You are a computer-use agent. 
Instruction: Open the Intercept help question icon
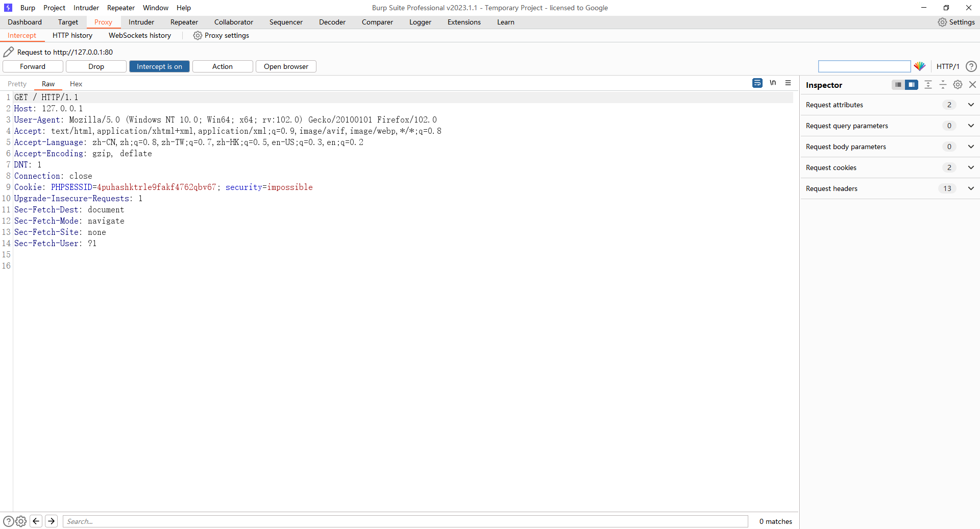(971, 66)
